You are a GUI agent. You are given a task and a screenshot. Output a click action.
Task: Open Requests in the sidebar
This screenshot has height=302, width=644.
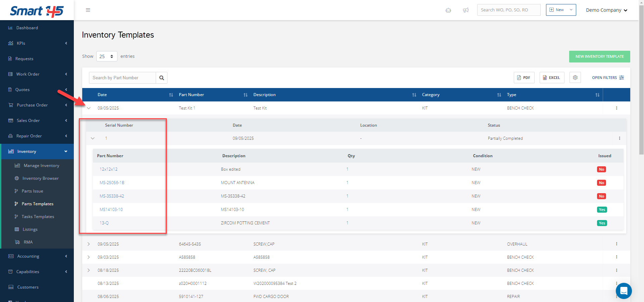coord(37,59)
